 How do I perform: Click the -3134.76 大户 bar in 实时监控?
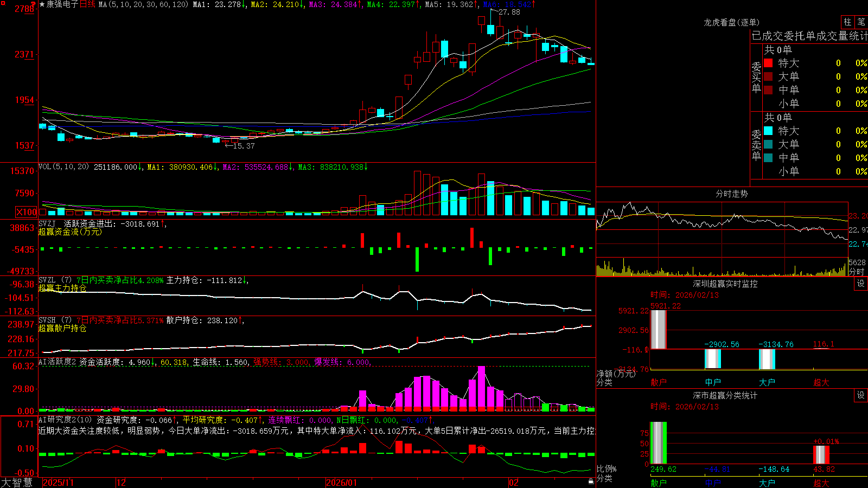(767, 359)
